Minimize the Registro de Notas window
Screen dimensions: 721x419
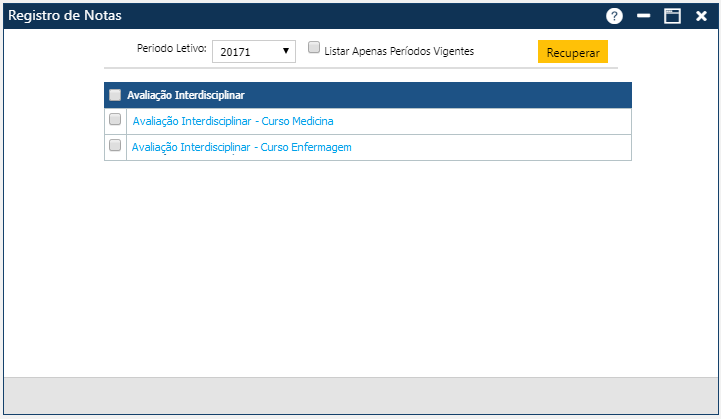click(644, 16)
